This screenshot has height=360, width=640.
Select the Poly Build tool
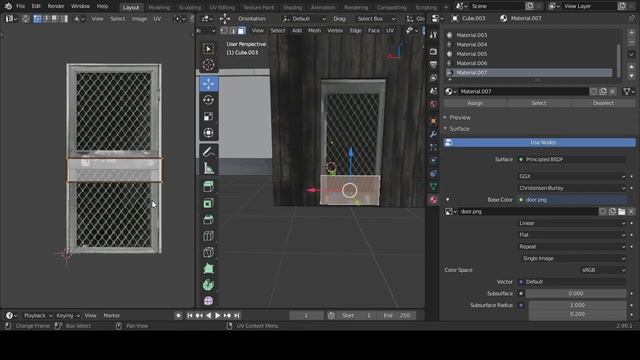208,268
